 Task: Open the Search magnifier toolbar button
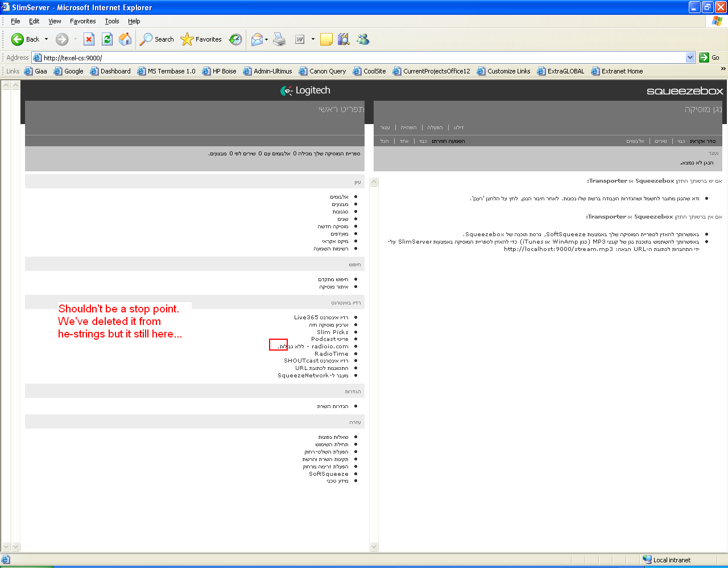click(x=157, y=39)
